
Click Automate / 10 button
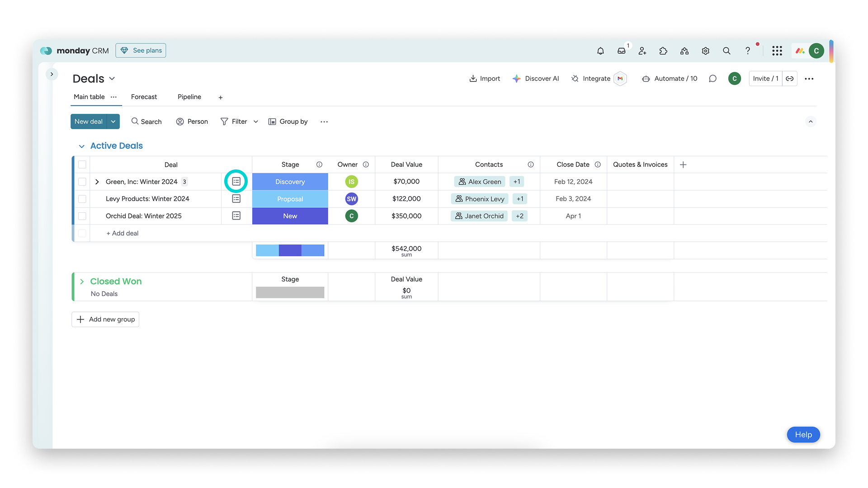point(670,79)
